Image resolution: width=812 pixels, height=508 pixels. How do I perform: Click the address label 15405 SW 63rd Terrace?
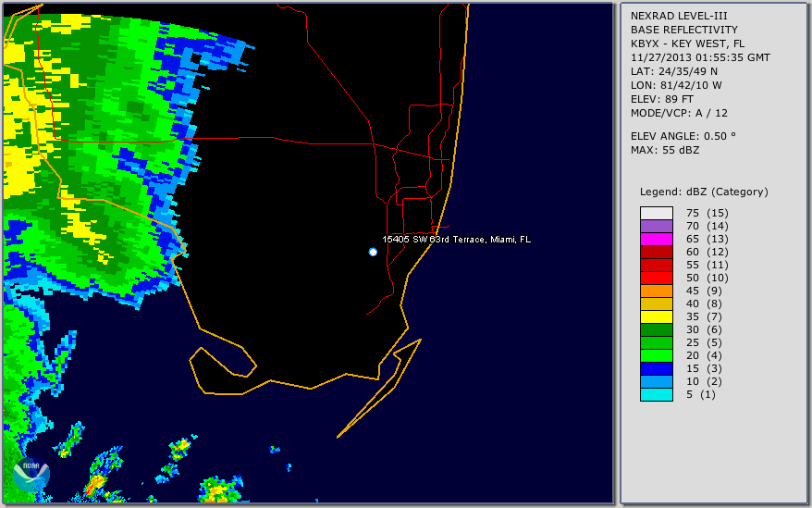point(456,239)
